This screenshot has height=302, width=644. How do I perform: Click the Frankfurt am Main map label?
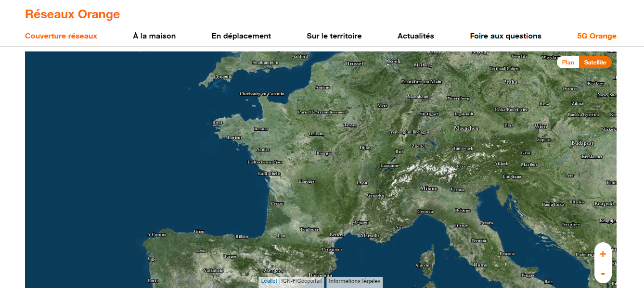point(422,82)
